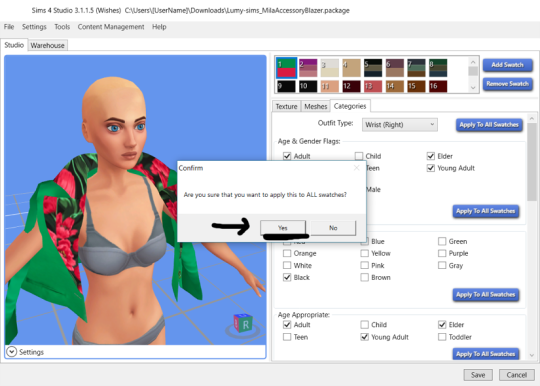Toggle Child in Age & Gender Flags
The image size is (540, 386).
(x=359, y=156)
